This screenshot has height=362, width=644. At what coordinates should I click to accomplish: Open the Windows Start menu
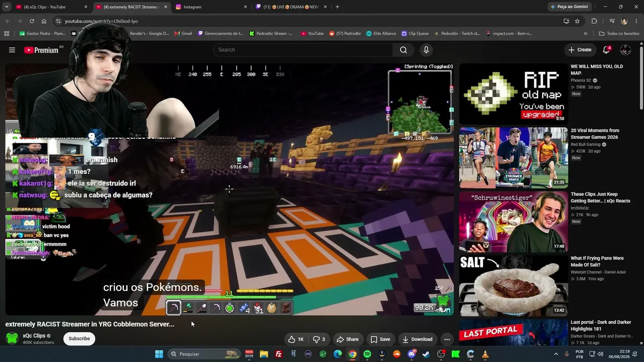pyautogui.click(x=159, y=354)
